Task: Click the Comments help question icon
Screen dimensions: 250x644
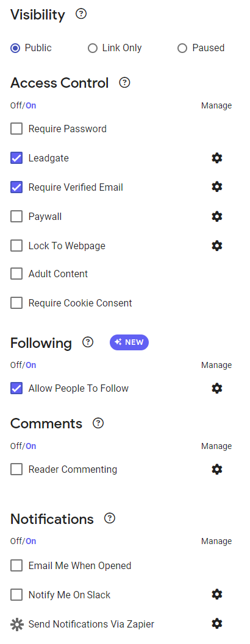Action: [98, 423]
